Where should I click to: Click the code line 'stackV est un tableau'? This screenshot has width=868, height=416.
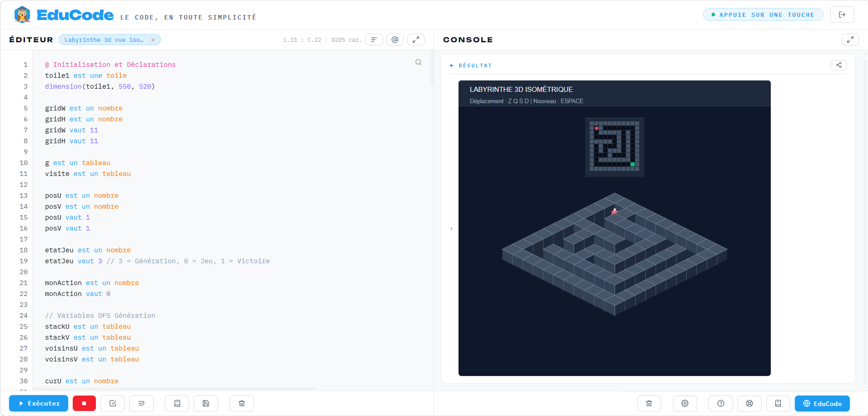[x=88, y=337]
